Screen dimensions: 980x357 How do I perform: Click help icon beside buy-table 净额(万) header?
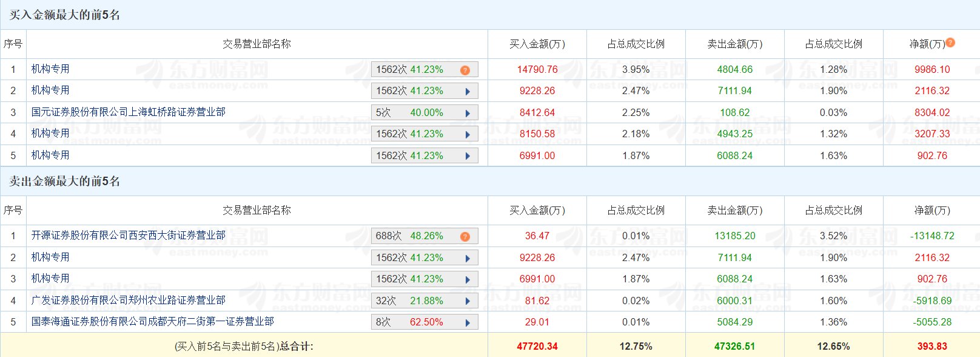click(x=950, y=42)
